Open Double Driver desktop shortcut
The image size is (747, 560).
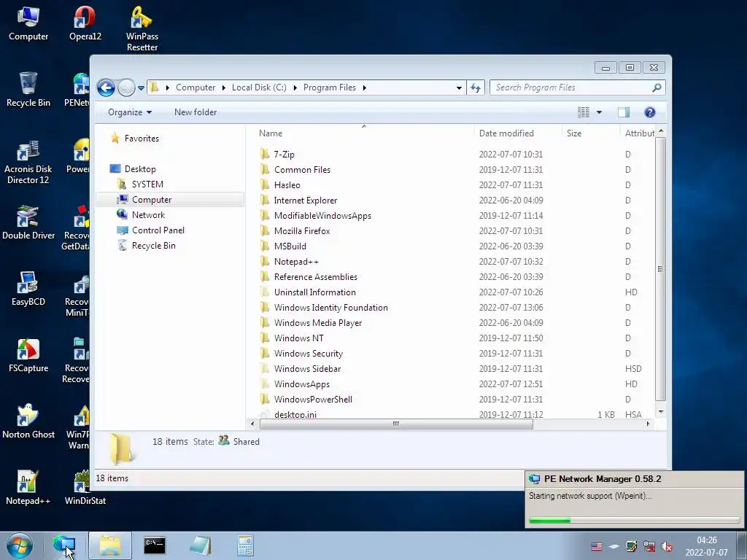click(28, 223)
